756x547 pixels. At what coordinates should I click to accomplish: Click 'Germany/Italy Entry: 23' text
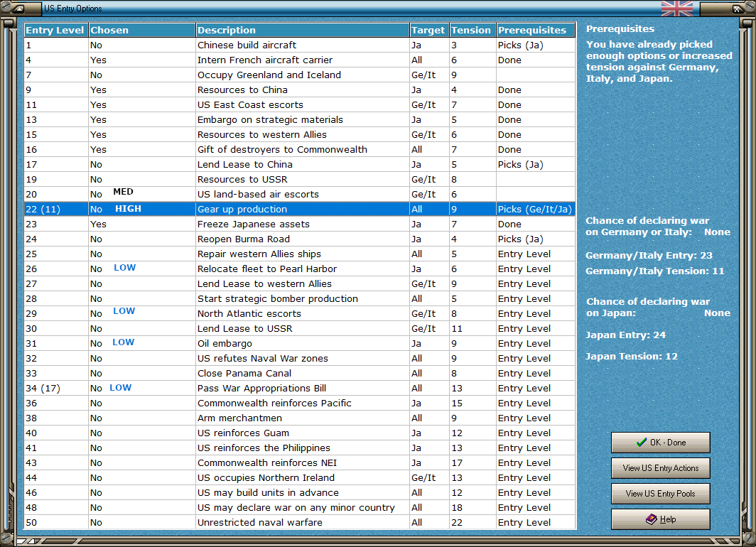click(649, 256)
